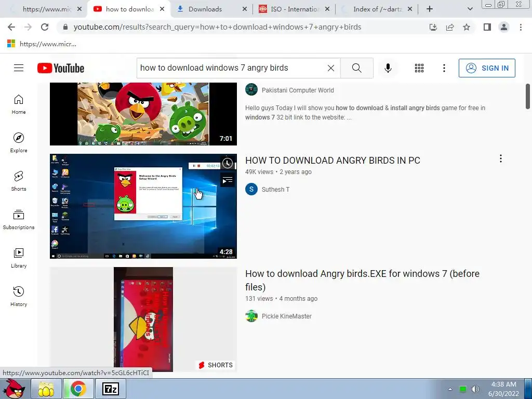Screen dimensions: 532x399
Task: Switch to the ISO - International tab
Action: [295, 9]
